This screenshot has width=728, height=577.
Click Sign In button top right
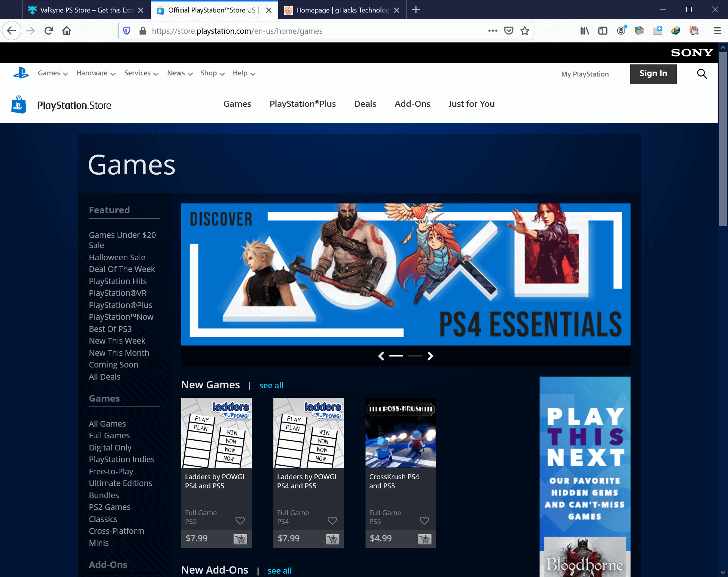[x=654, y=73]
